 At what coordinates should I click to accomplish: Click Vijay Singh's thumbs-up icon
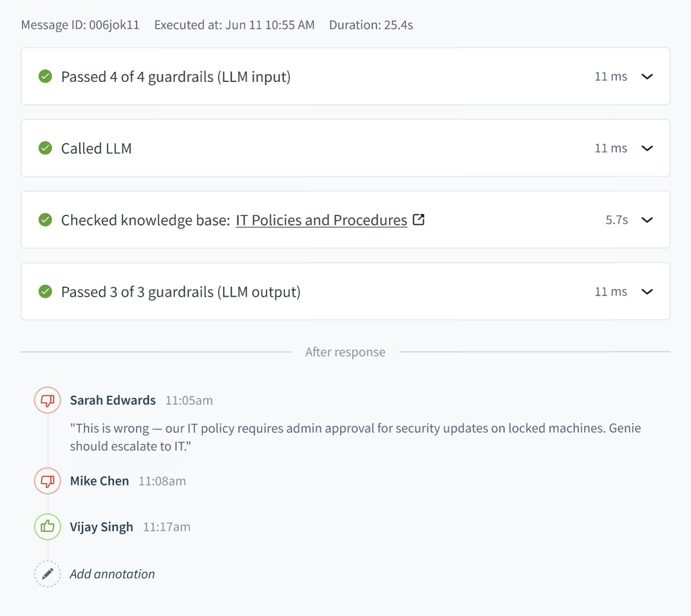[x=47, y=526]
